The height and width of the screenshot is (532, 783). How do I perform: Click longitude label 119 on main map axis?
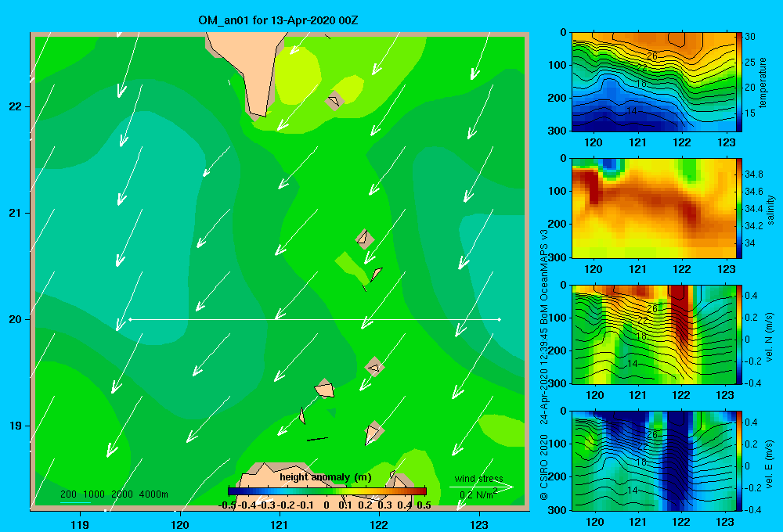[x=80, y=524]
